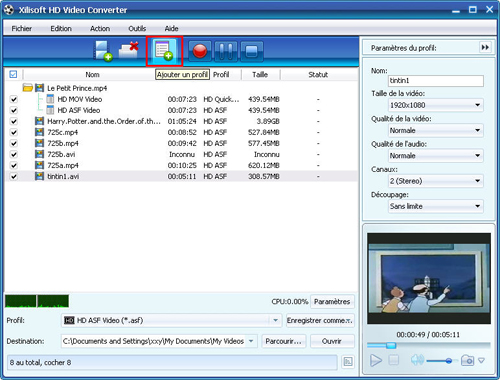500x380 pixels.
Task: Open the snapshot options arrow
Action: coord(481,360)
